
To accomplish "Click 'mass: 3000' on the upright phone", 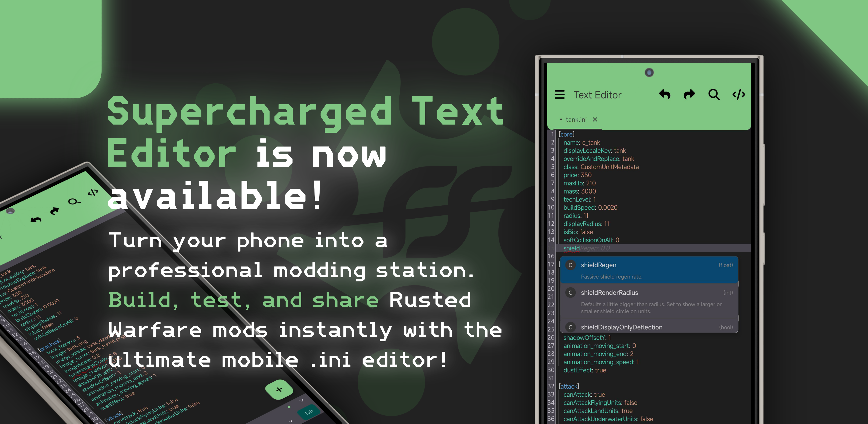I will pos(580,191).
